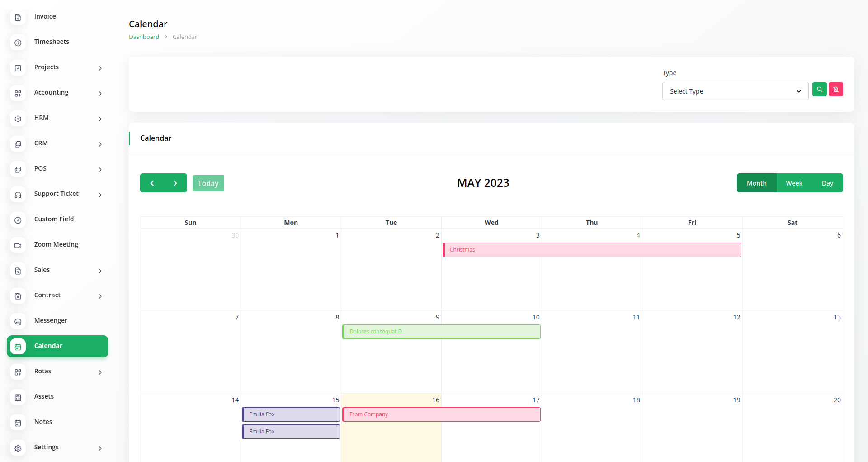Viewport: 868px width, 462px height.
Task: Click the green search filter icon
Action: (819, 90)
